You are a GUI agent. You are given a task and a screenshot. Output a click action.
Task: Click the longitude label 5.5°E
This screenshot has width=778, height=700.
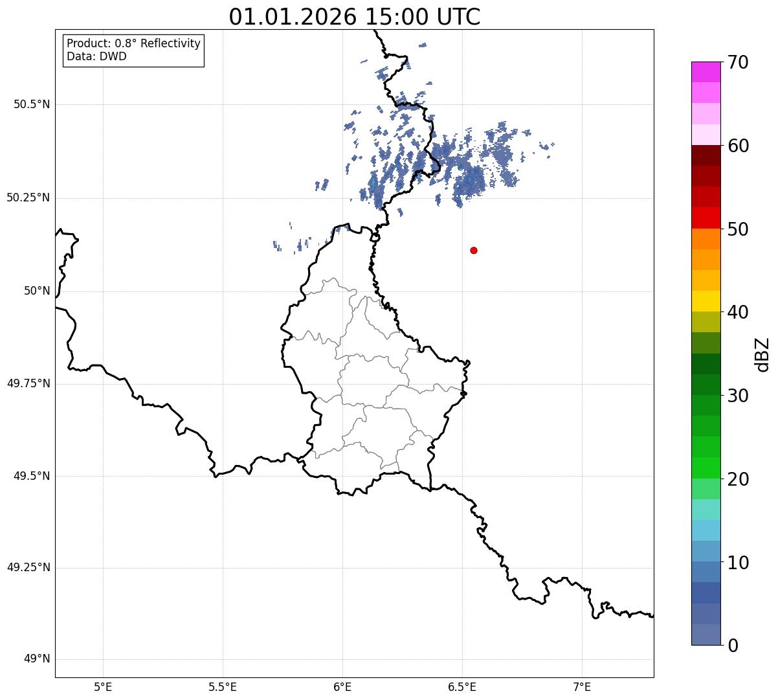tap(223, 687)
